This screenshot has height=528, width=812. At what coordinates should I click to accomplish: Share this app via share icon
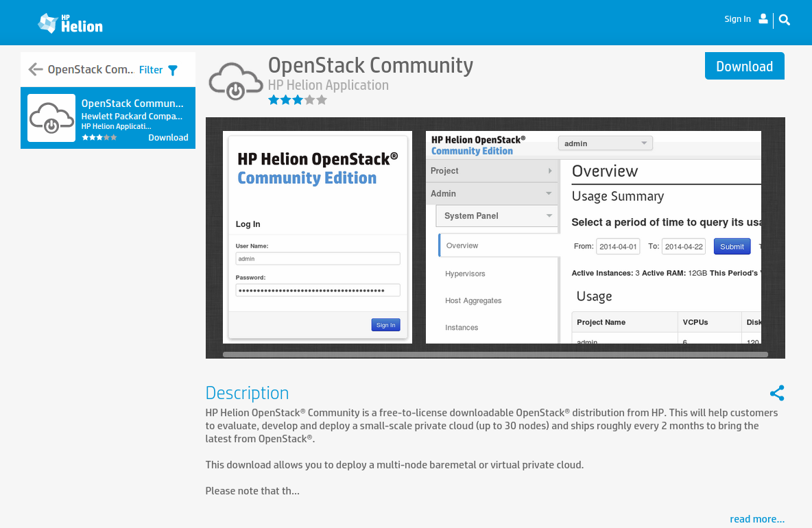[777, 393]
